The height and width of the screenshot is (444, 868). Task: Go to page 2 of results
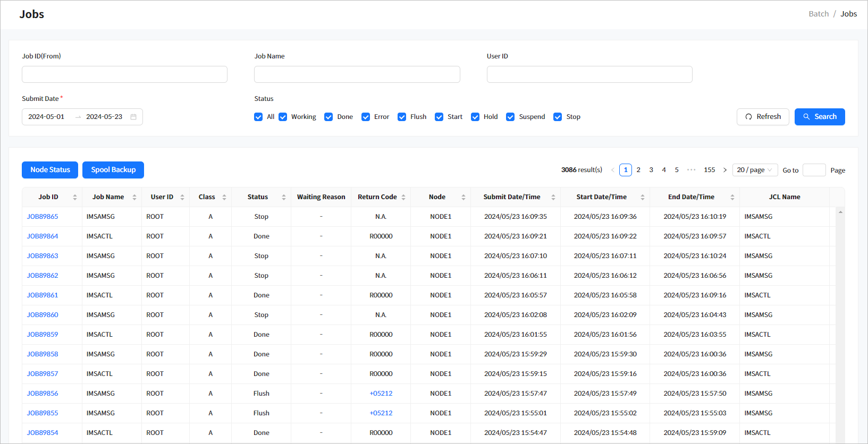[638, 170]
